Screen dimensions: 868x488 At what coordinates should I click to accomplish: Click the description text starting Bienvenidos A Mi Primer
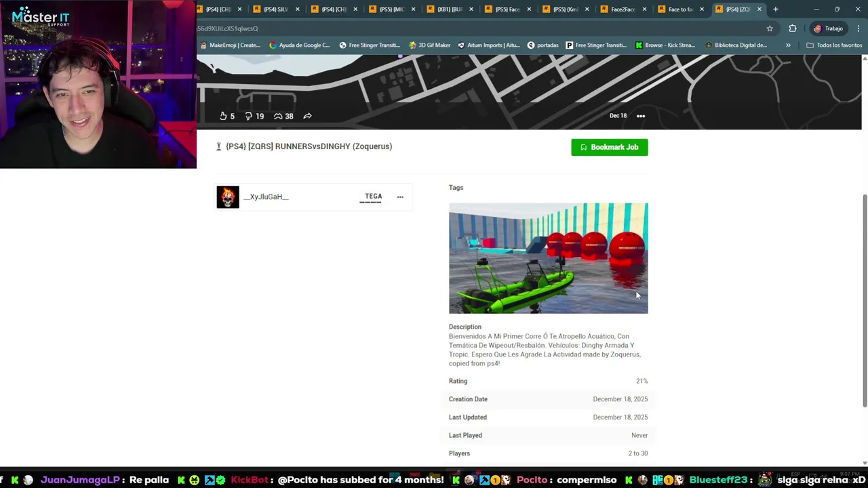click(545, 350)
